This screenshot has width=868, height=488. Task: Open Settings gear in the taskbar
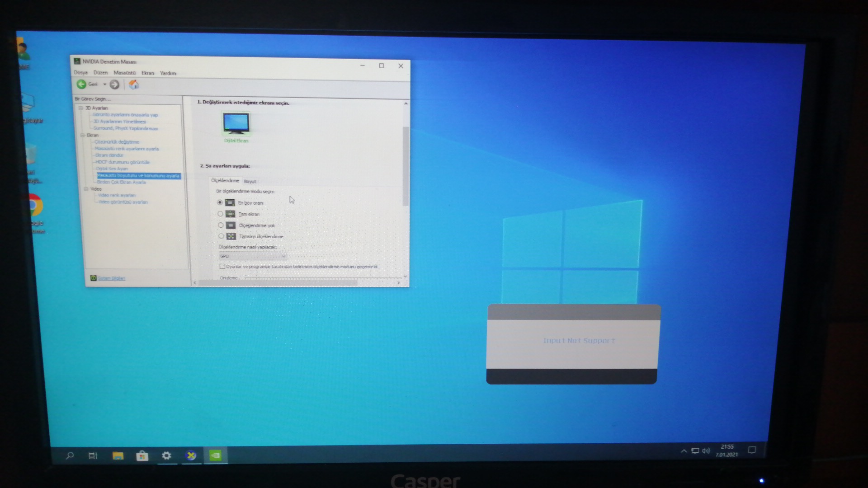[166, 455]
